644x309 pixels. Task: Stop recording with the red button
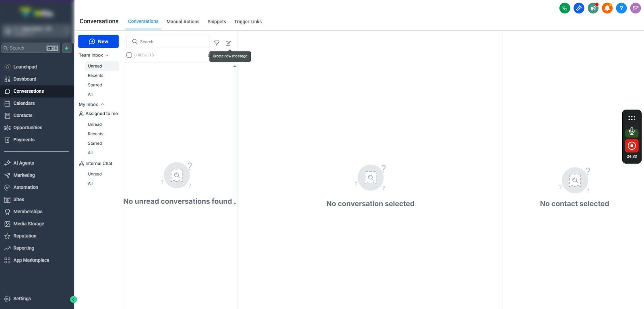pos(632,146)
